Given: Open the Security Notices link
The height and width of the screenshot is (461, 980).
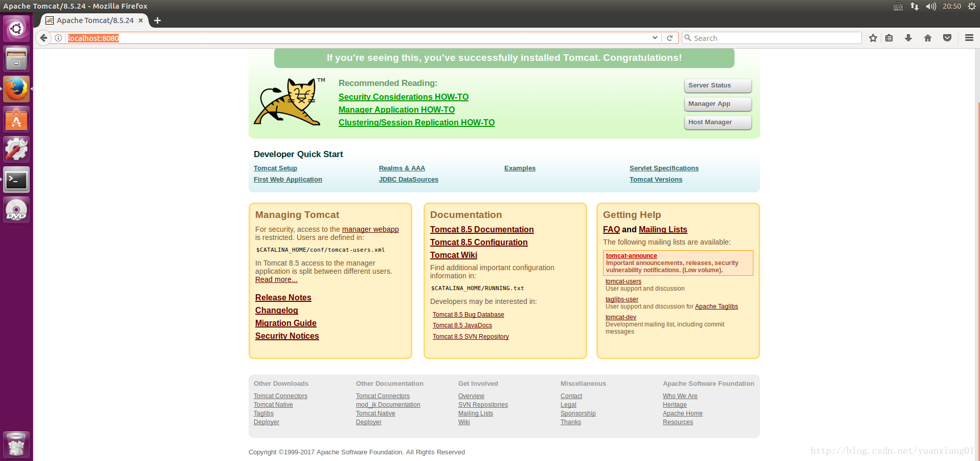Looking at the screenshot, I should pos(287,336).
